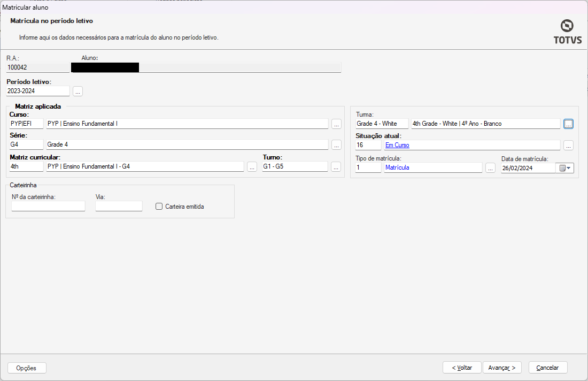Click the matriz description ending in G4

click(x=145, y=166)
